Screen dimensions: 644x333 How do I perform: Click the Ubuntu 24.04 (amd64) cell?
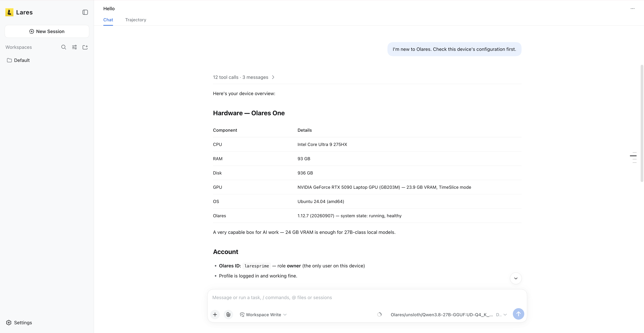click(321, 201)
